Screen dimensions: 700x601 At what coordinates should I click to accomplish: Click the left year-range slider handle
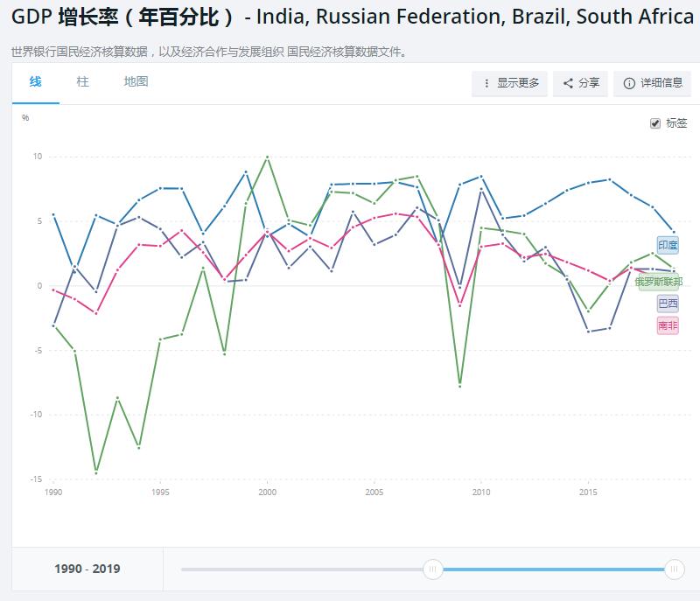[432, 570]
